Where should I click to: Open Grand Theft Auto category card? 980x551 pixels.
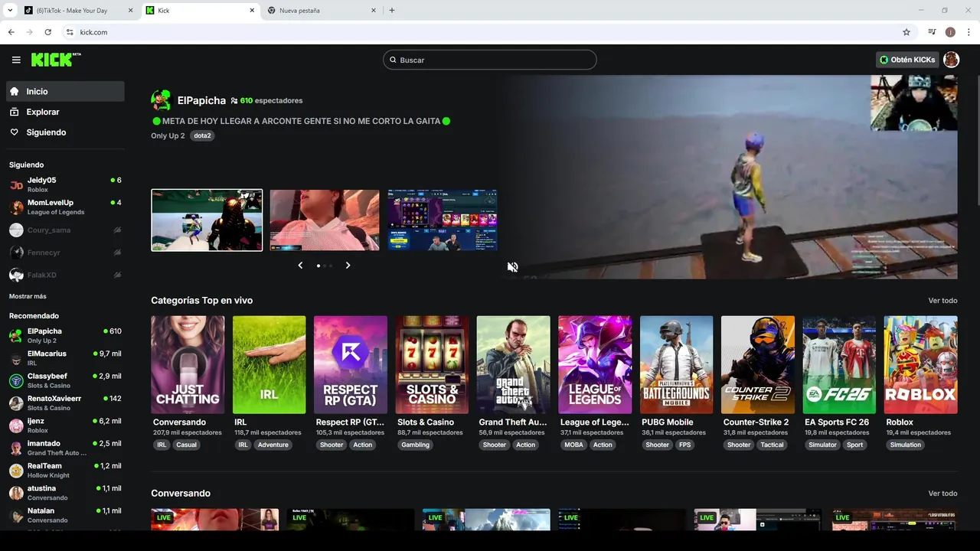513,365
